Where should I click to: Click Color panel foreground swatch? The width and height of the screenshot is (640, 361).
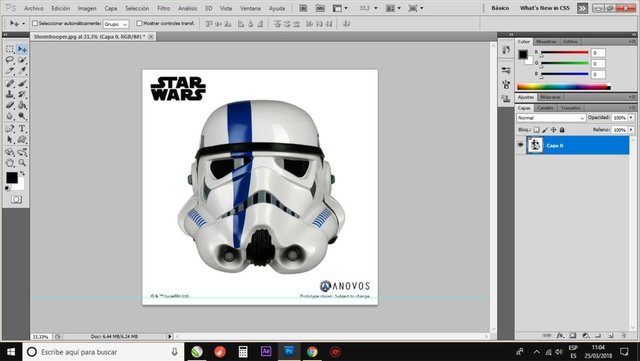click(x=523, y=54)
